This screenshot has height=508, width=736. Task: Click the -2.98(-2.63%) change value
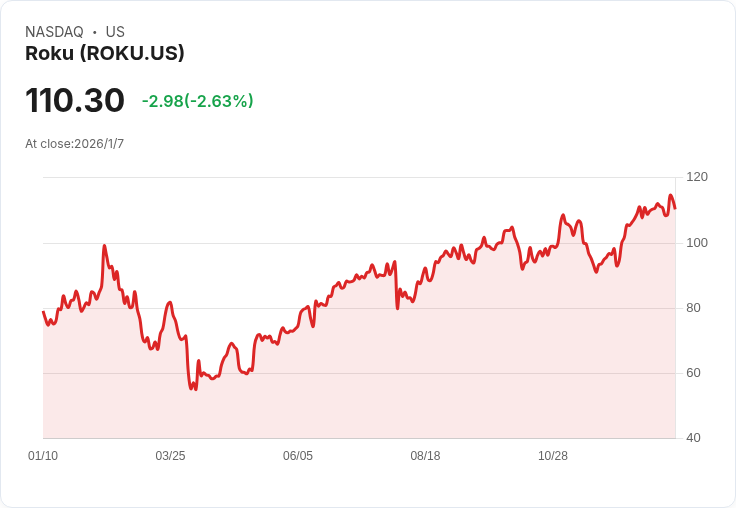197,101
